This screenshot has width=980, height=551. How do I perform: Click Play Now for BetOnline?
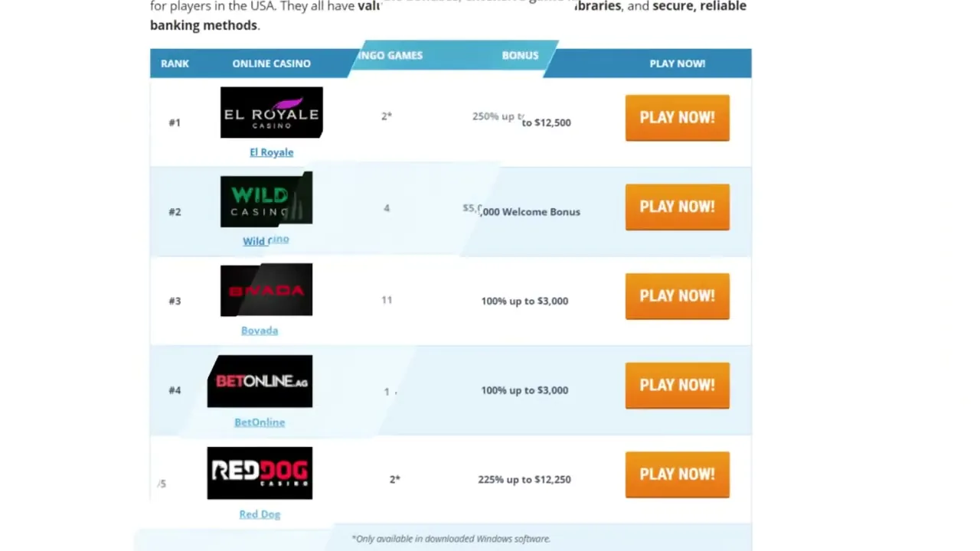678,385
